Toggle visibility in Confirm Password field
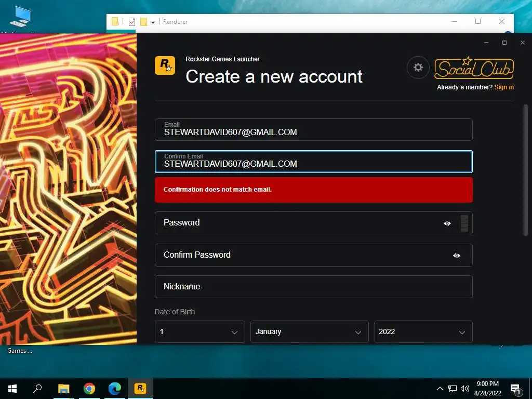The image size is (532, 399). [456, 256]
